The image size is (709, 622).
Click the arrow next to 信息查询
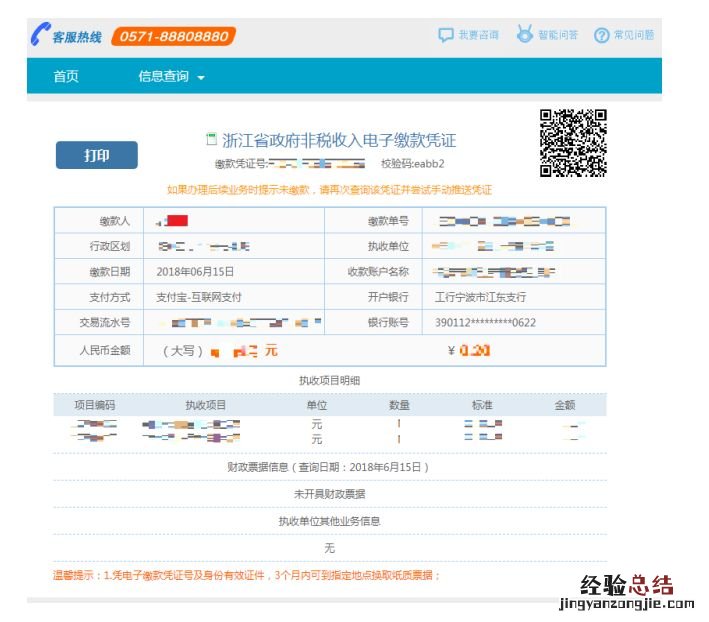tap(201, 77)
